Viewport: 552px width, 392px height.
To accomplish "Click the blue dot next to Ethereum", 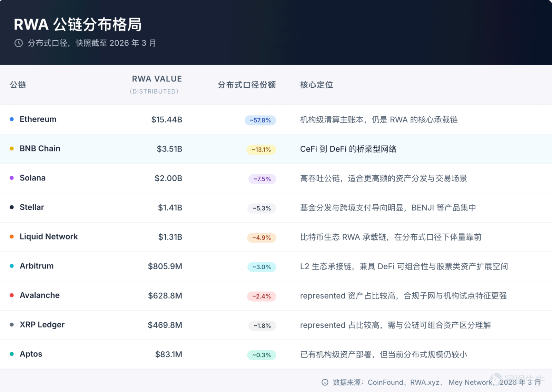I will point(12,119).
